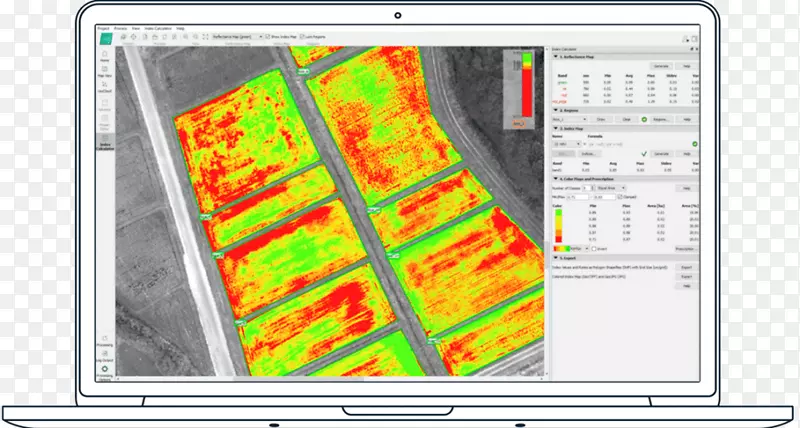This screenshot has width=800, height=428.
Task: Click the Clear regions button
Action: click(x=627, y=119)
